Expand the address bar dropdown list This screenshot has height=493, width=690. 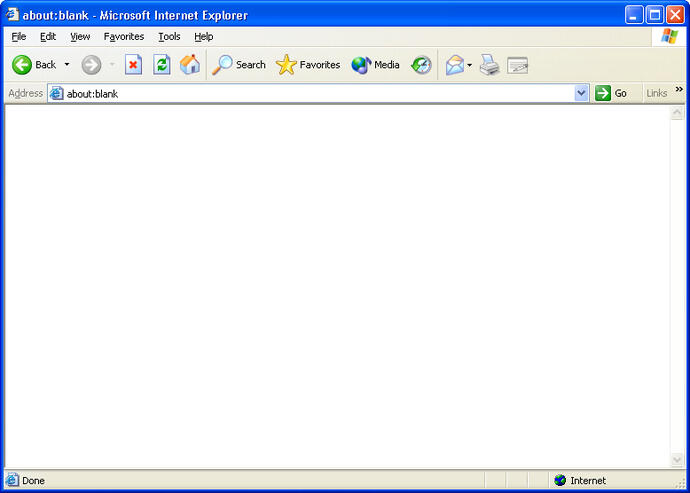click(x=582, y=93)
